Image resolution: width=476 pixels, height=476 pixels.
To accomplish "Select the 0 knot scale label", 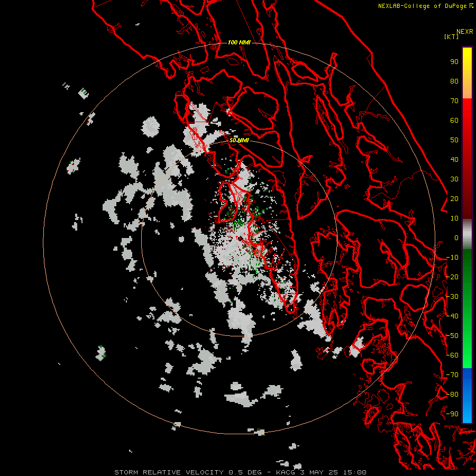I will pos(456,237).
